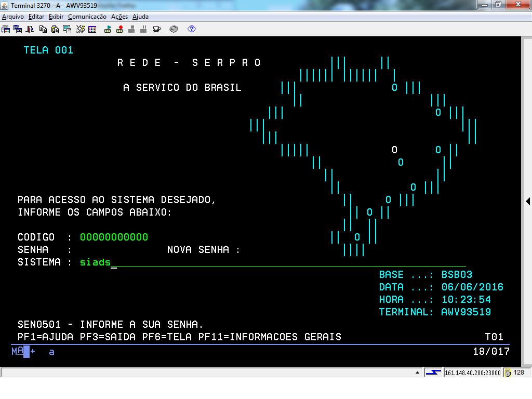Image resolution: width=532 pixels, height=399 pixels.
Task: Click the MA status indicator
Action: (18, 351)
